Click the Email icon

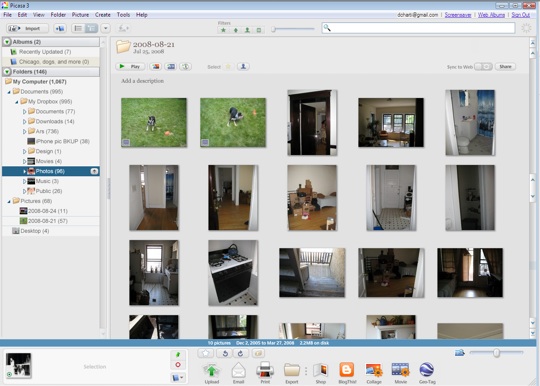(x=238, y=373)
